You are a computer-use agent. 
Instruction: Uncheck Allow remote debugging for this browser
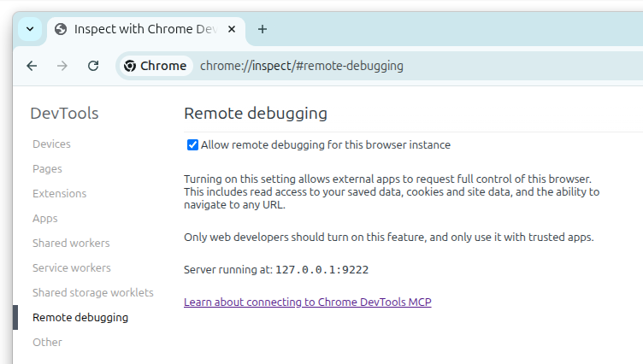192,144
